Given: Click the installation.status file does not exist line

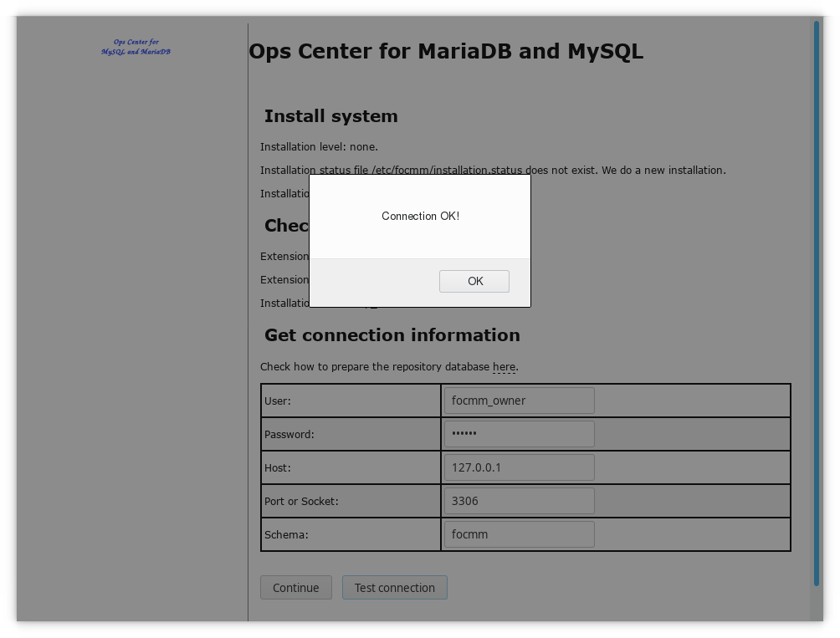Looking at the screenshot, I should [x=493, y=171].
